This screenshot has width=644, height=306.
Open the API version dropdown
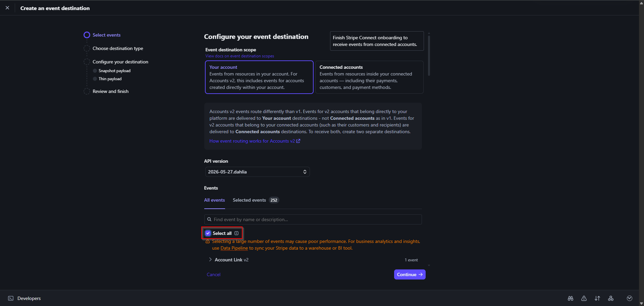tap(257, 172)
